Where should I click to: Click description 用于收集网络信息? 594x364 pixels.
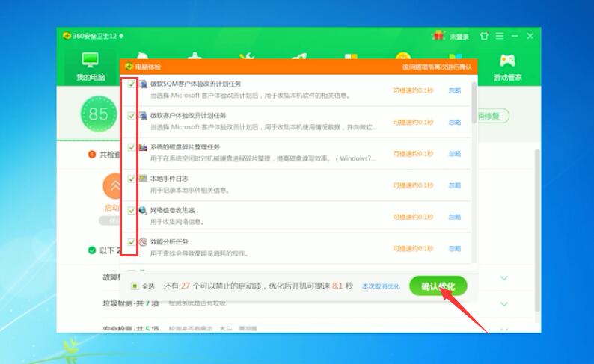pos(177,222)
